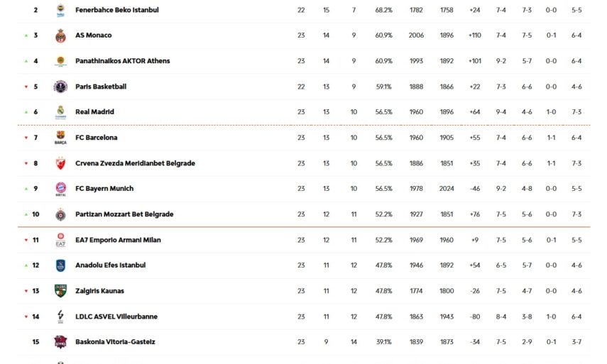Click the Real Madrid team name
This screenshot has width=607, height=364.
pyautogui.click(x=94, y=112)
